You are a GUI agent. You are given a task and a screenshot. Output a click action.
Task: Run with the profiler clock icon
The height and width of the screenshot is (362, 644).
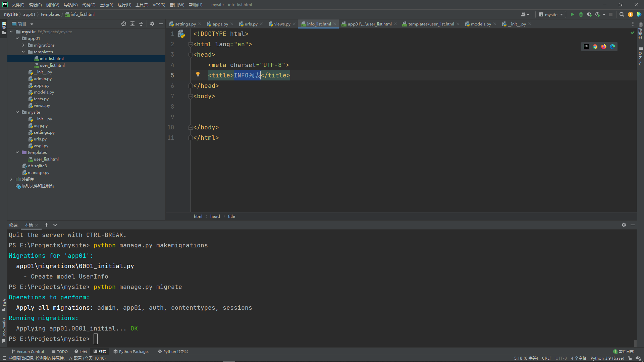click(598, 14)
